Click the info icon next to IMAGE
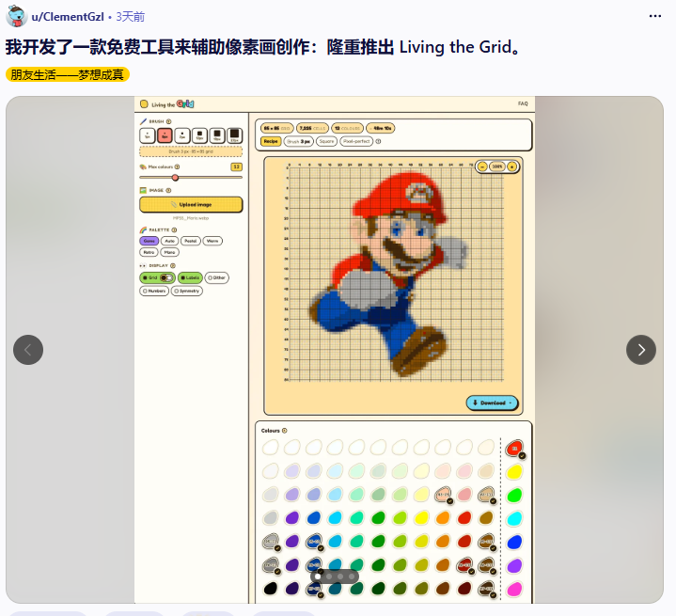The height and width of the screenshot is (616, 676). click(x=168, y=190)
